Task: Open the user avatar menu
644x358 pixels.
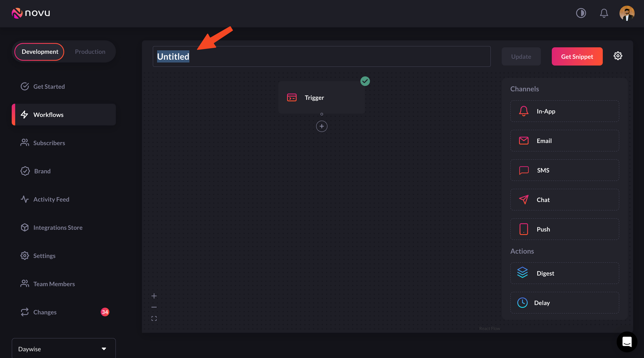Action: 627,13
